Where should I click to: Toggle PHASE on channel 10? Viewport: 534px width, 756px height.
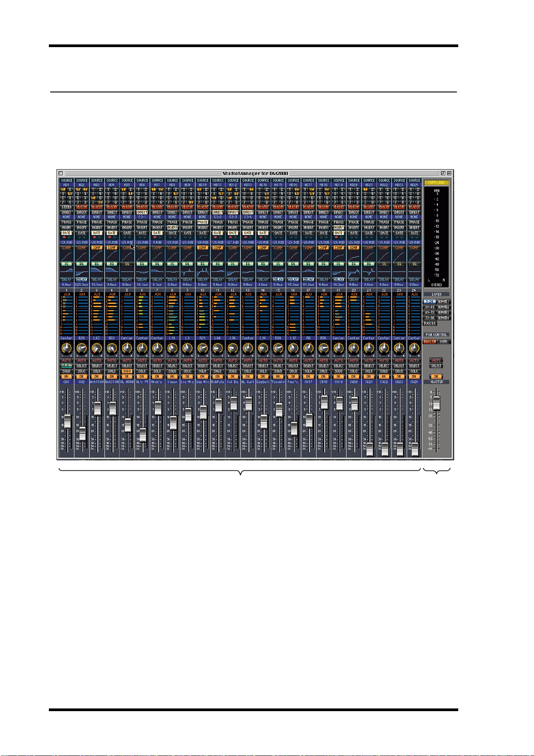203,222
